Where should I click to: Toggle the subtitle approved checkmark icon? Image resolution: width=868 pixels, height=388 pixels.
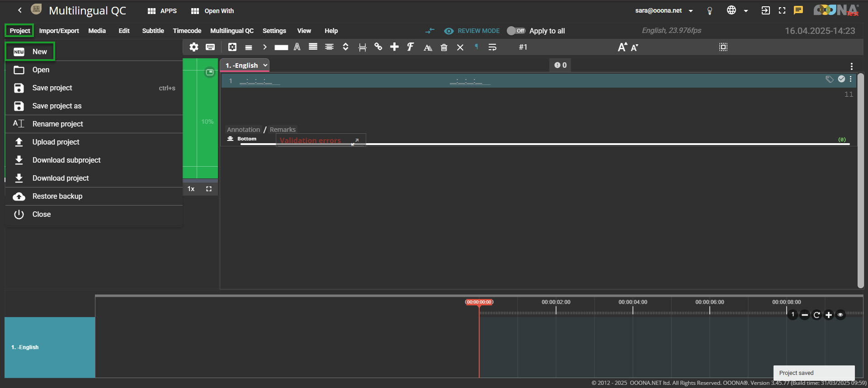coord(841,79)
